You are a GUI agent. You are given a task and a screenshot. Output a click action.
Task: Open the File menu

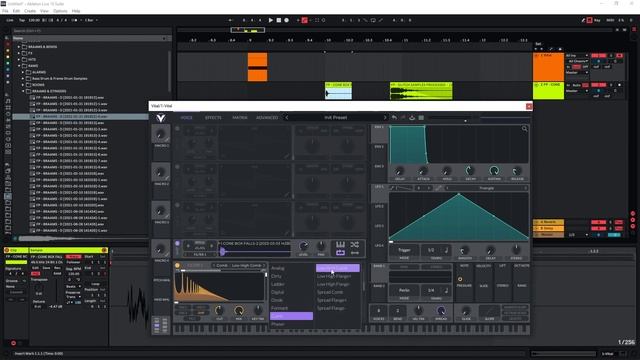click(x=5, y=11)
